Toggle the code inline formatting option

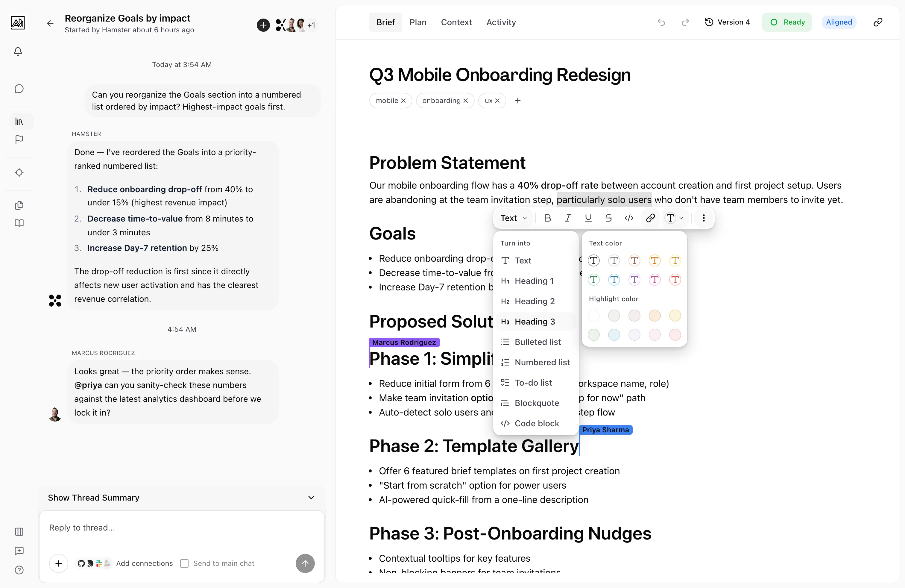(x=629, y=218)
